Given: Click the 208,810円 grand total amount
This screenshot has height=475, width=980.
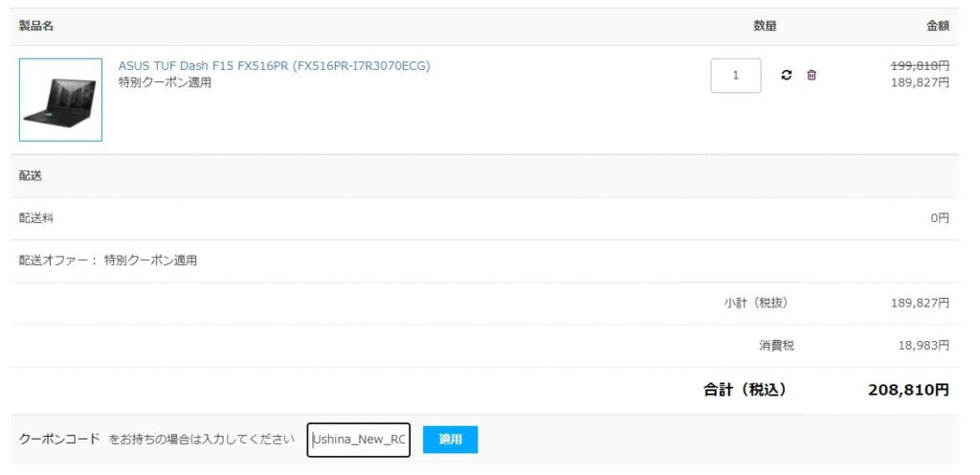Looking at the screenshot, I should [908, 390].
